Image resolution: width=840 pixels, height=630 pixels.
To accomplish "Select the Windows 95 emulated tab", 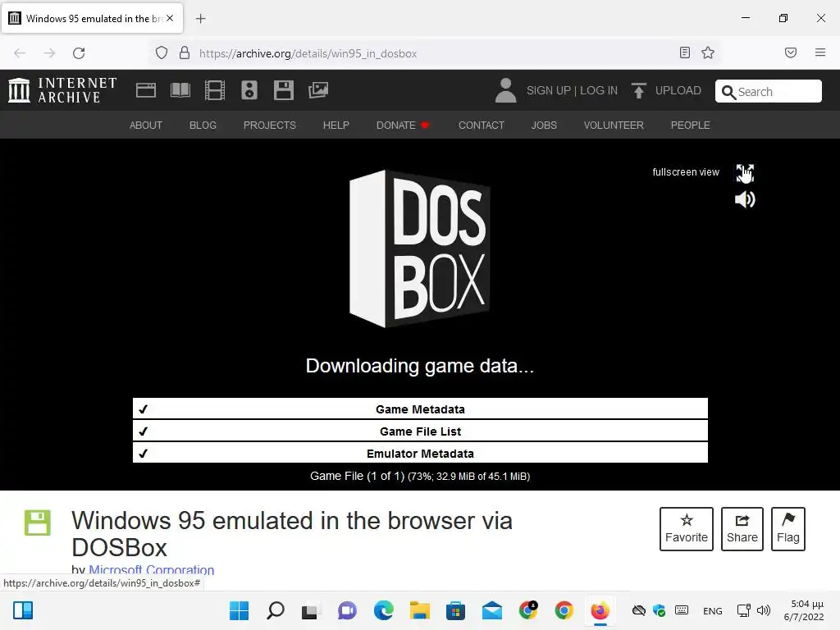I will click(92, 18).
